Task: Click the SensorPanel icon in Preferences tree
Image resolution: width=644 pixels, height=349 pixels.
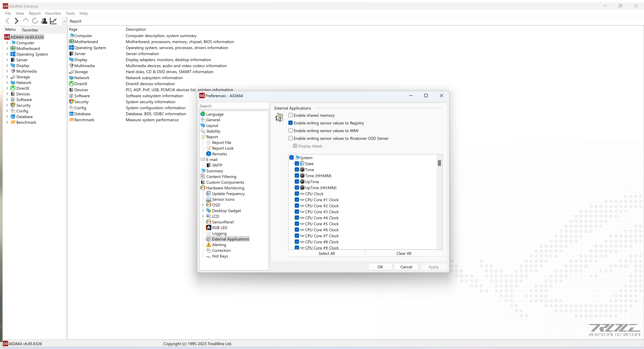Action: click(208, 222)
